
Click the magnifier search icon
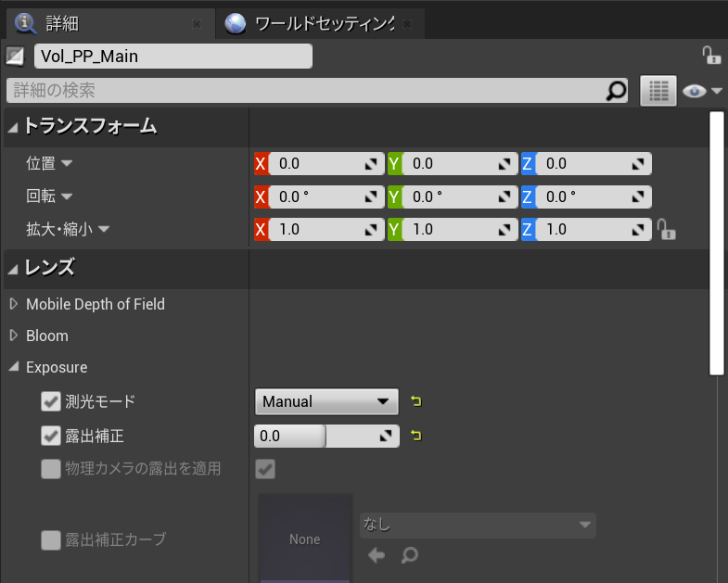(x=616, y=91)
